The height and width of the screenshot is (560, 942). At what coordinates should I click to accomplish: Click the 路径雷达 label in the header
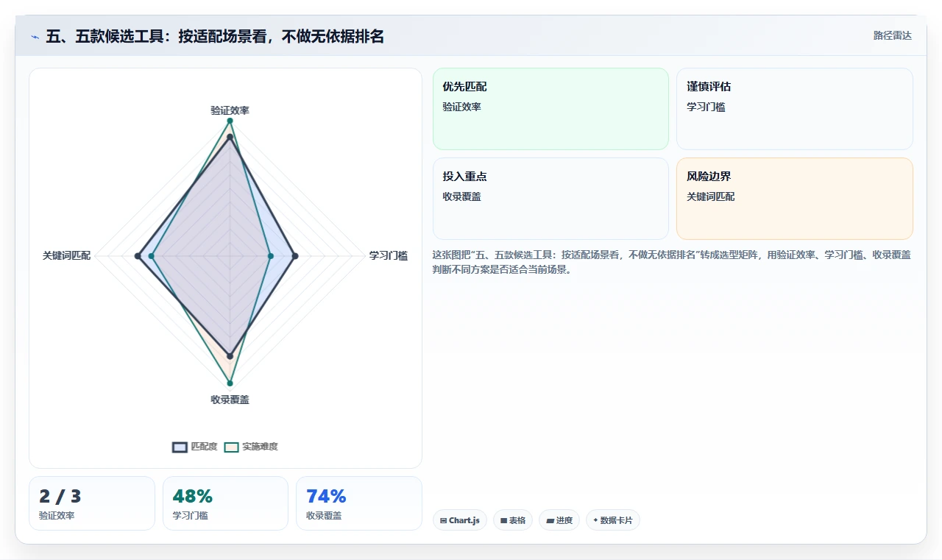tap(892, 35)
